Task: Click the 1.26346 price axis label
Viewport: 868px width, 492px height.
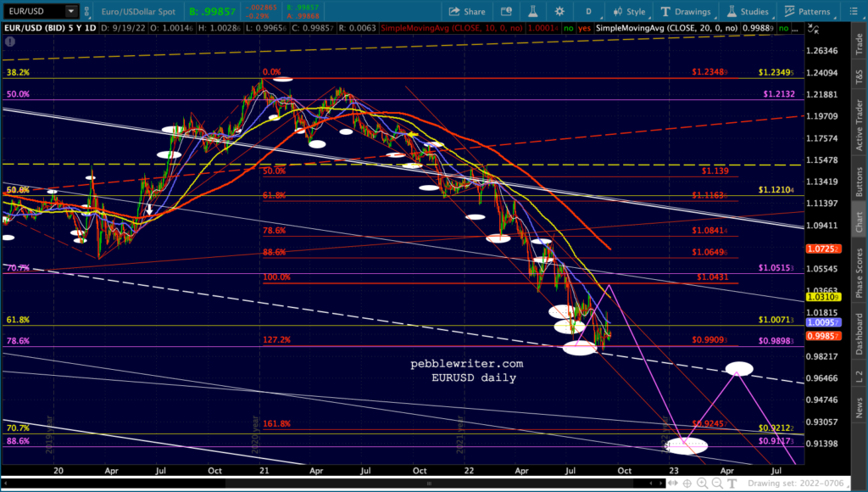Action: click(822, 50)
